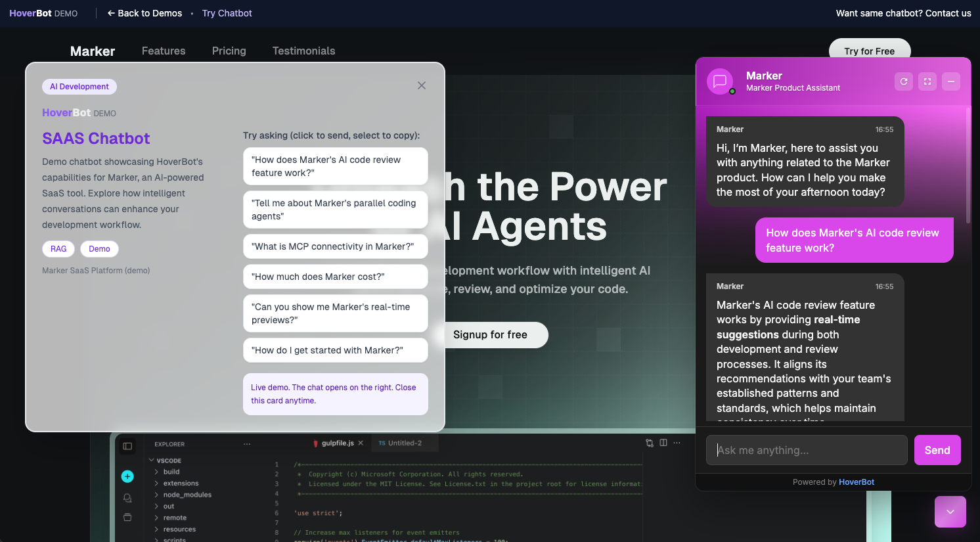Click the cyan plus icon in editor sidebar
The image size is (980, 542).
(127, 476)
